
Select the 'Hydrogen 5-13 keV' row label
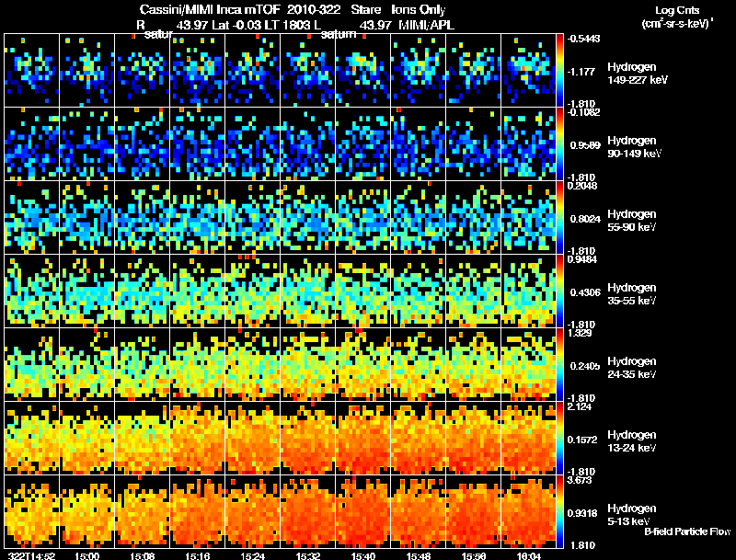[x=632, y=515]
